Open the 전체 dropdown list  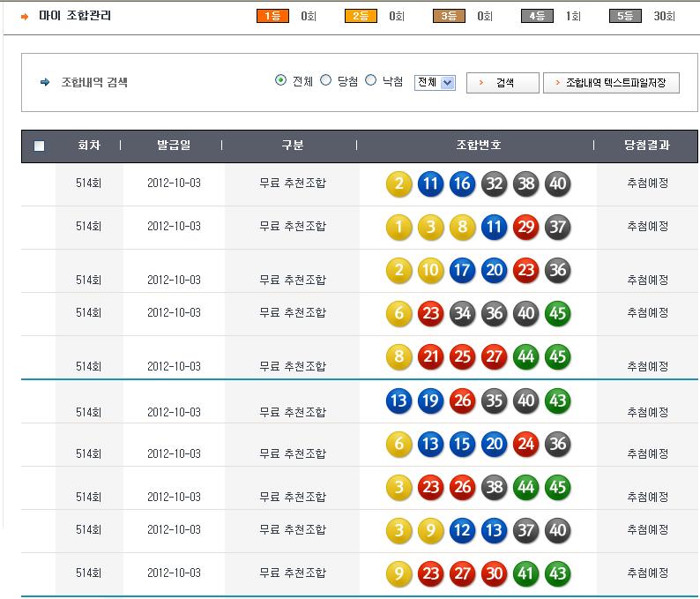click(435, 82)
